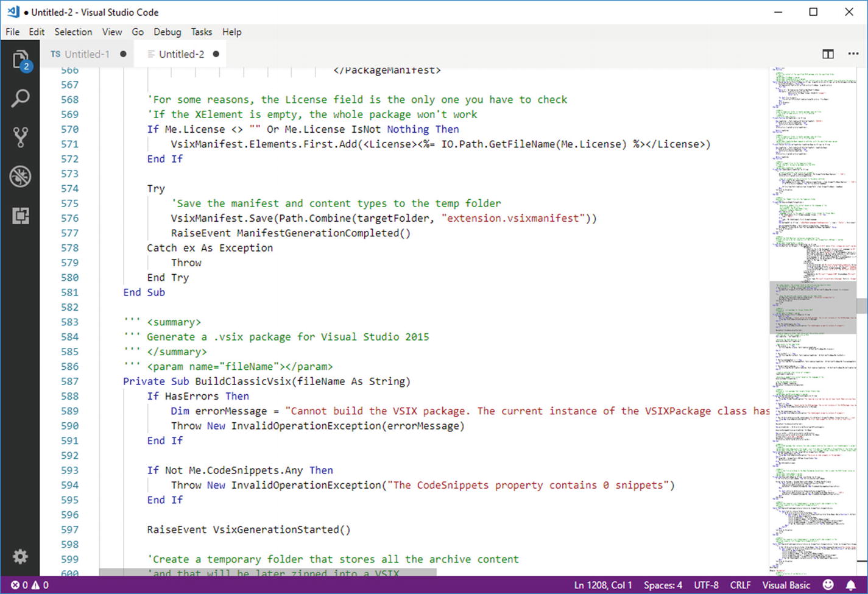Image resolution: width=868 pixels, height=594 pixels.
Task: Close the Untitled-2 tab
Action: tap(216, 54)
